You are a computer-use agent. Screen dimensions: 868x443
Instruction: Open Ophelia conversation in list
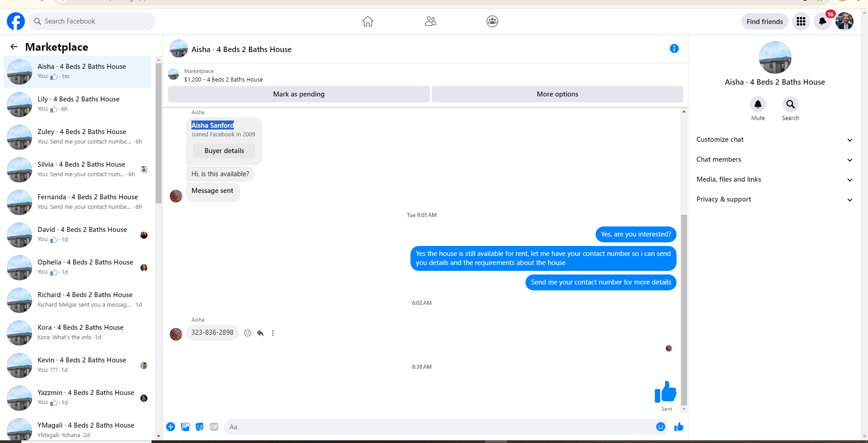pyautogui.click(x=77, y=268)
